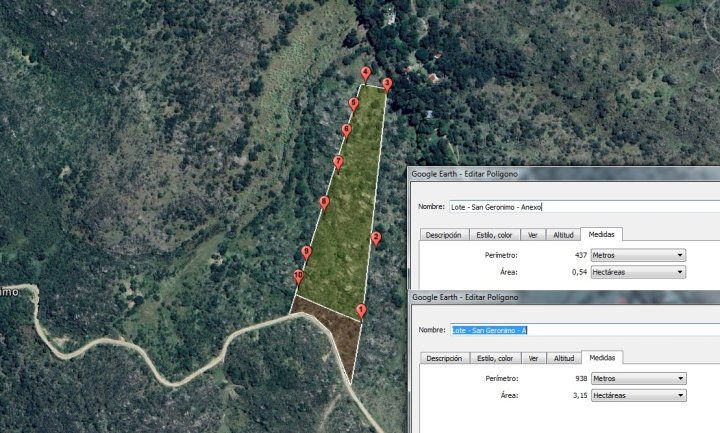Open Altitud tab in the lower dialog
Screen dimensions: 720x433
point(564,358)
